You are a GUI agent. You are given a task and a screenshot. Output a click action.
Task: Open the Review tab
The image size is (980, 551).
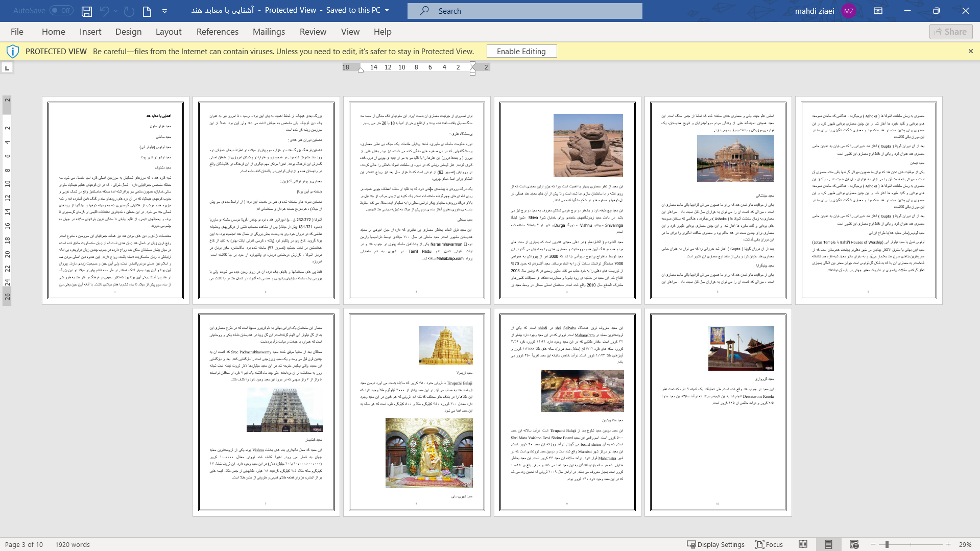click(x=313, y=32)
